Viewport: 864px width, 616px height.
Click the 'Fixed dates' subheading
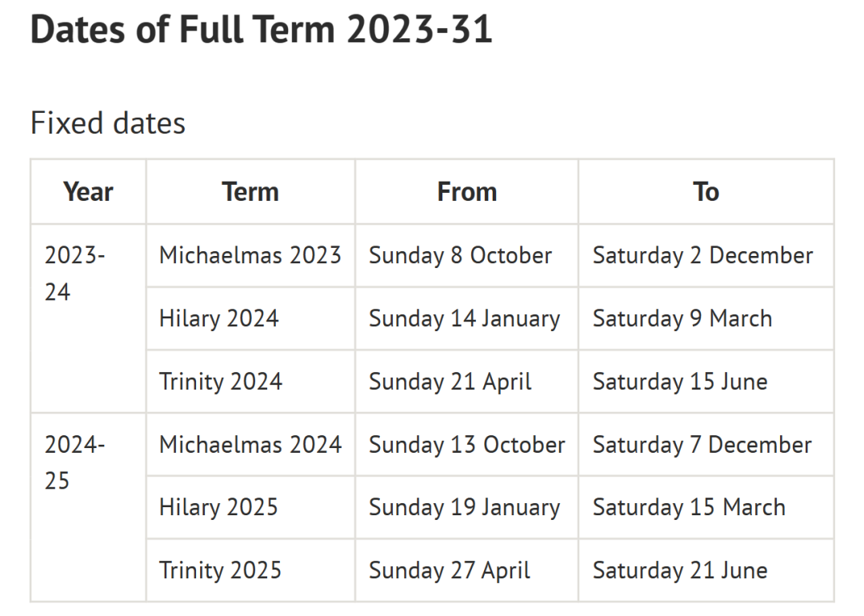click(108, 122)
